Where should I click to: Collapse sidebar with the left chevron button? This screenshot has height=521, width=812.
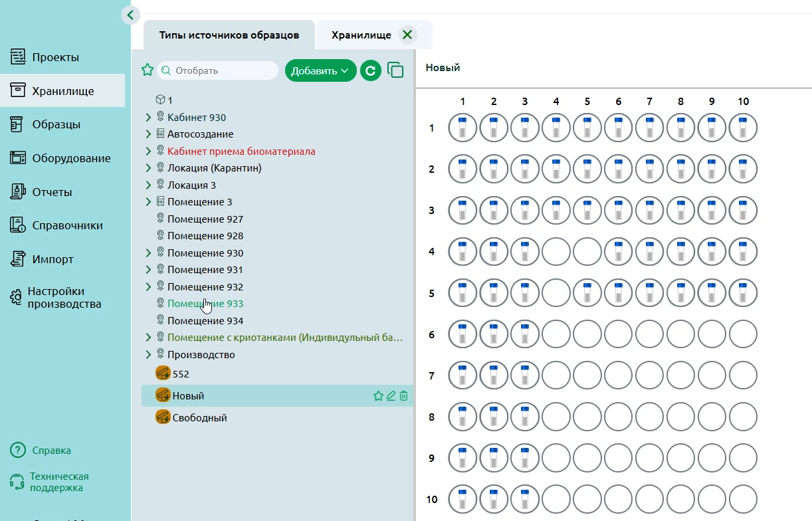(130, 15)
